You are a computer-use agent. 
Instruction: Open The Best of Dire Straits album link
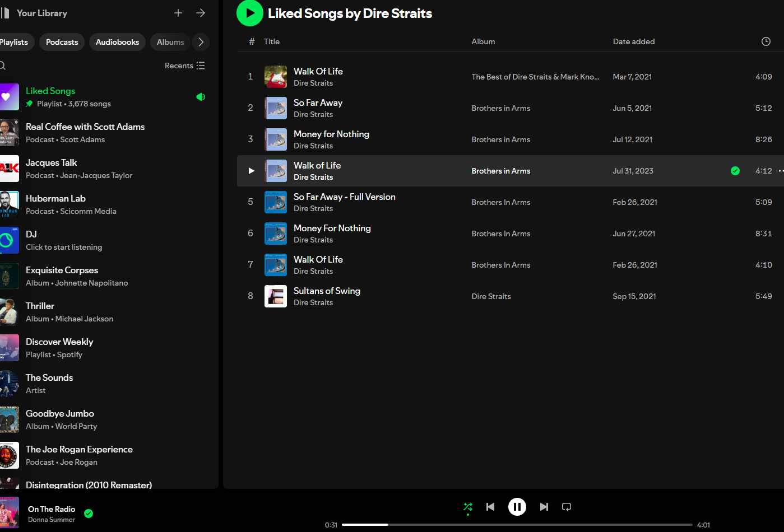(535, 77)
